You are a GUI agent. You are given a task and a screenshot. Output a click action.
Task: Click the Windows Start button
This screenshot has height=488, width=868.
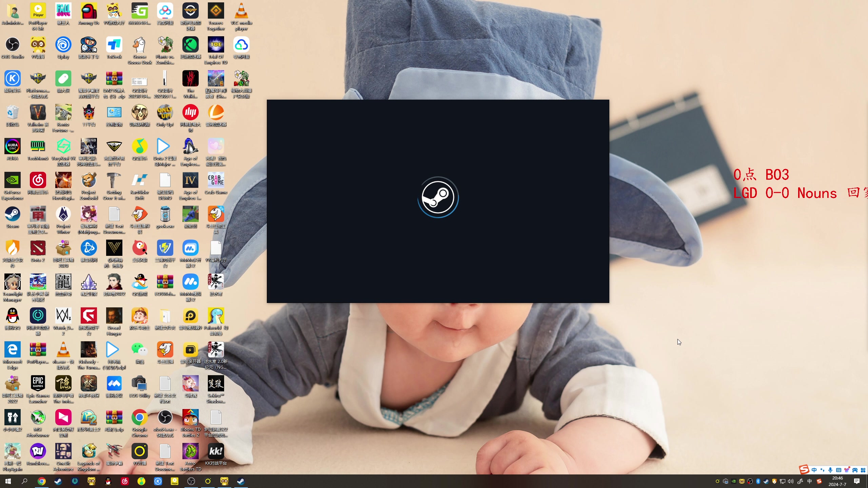pyautogui.click(x=8, y=481)
